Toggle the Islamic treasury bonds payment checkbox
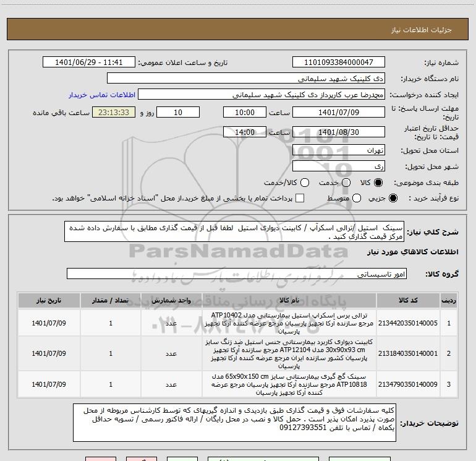The height and width of the screenshot is (461, 476). pos(300,198)
